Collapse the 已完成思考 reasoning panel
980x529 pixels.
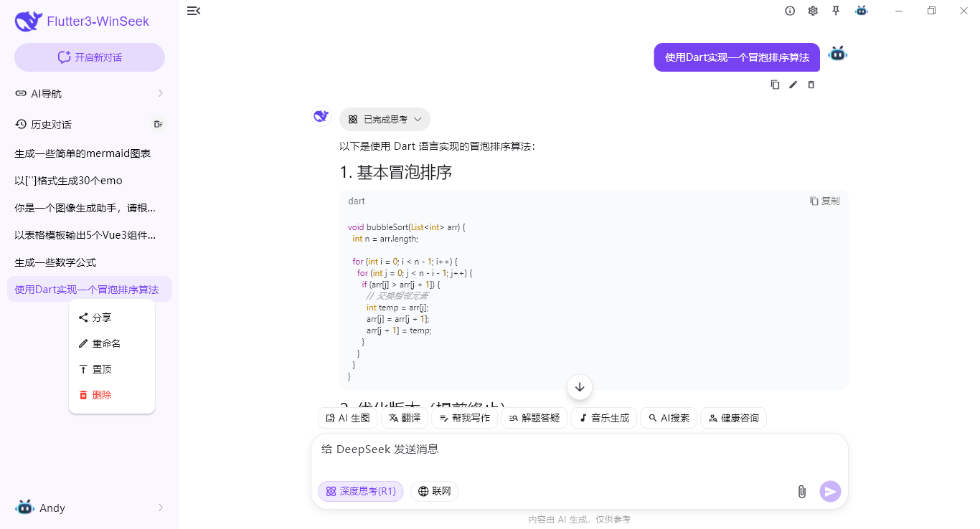click(x=385, y=119)
